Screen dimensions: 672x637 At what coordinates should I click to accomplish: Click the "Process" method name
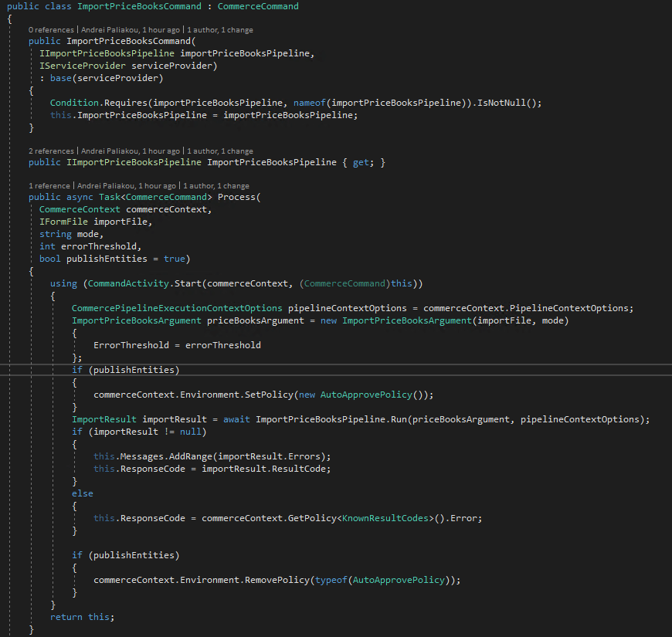coord(236,197)
